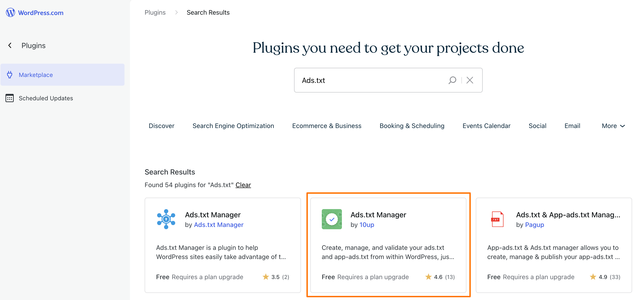The height and width of the screenshot is (300, 644).
Task: Click the Clear search results link
Action: pos(243,185)
